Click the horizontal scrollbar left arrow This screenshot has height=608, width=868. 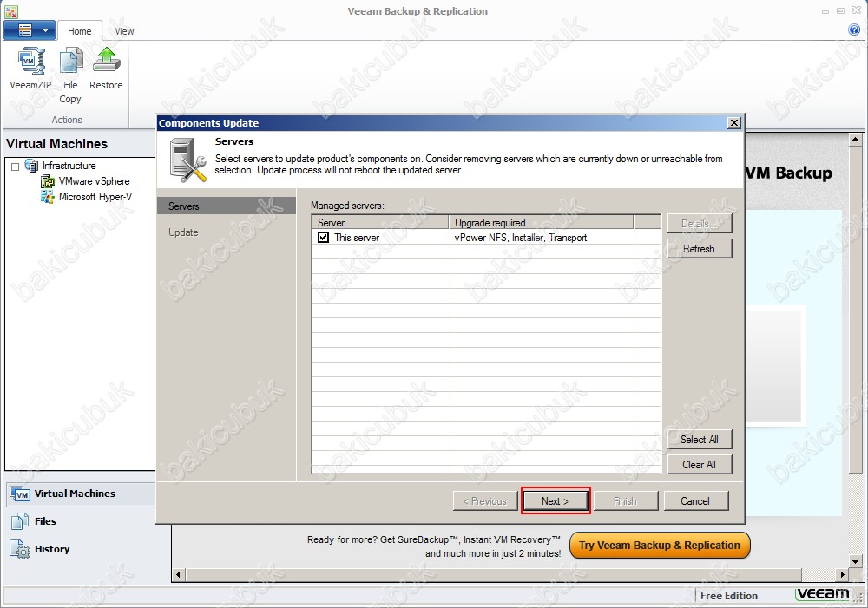178,574
